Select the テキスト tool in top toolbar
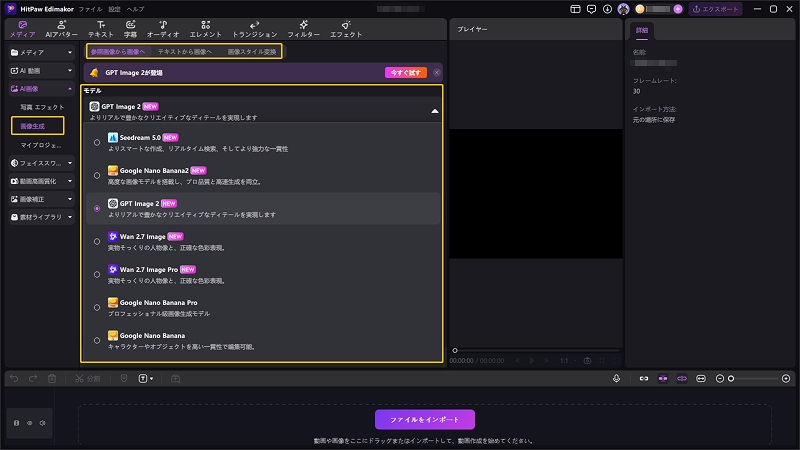Viewport: 800px width, 450px height. coord(101,29)
